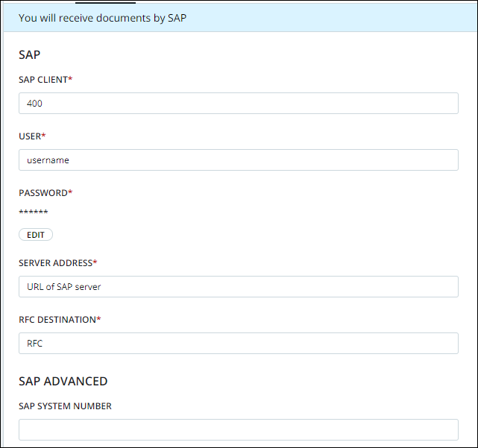478x448 pixels.
Task: Click the USER field label
Action: point(30,136)
